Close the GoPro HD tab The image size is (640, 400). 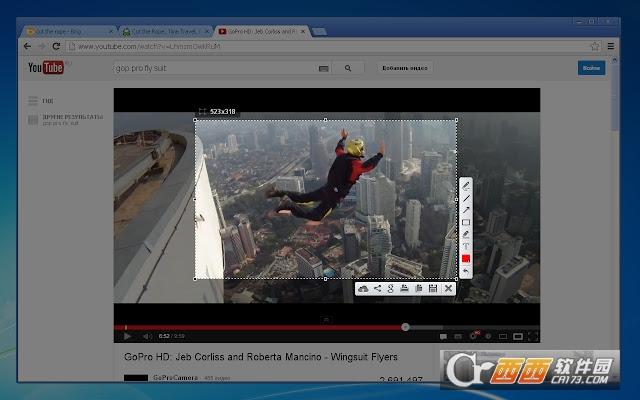pyautogui.click(x=303, y=31)
